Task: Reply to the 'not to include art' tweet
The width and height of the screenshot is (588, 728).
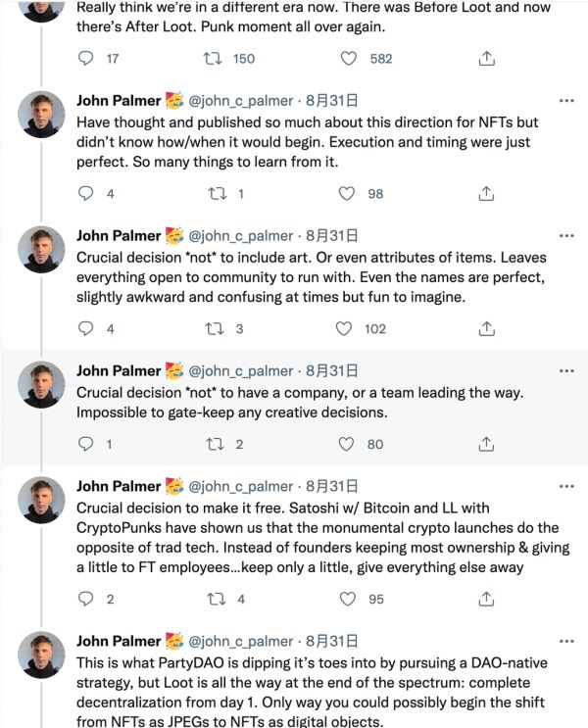Action: 85,329
